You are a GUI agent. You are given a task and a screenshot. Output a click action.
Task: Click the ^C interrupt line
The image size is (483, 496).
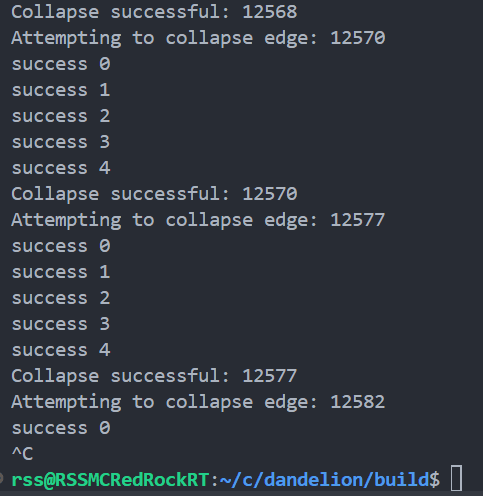(x=22, y=454)
